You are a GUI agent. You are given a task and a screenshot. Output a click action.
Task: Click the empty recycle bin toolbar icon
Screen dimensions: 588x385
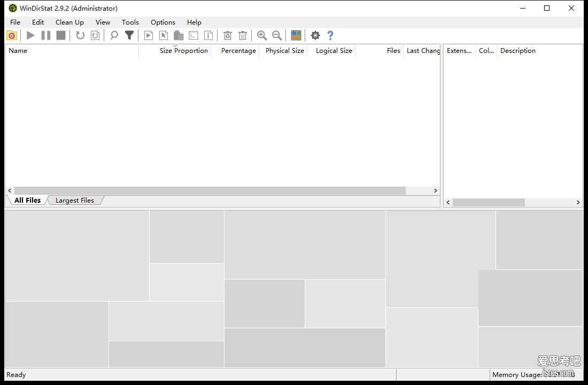click(x=243, y=36)
